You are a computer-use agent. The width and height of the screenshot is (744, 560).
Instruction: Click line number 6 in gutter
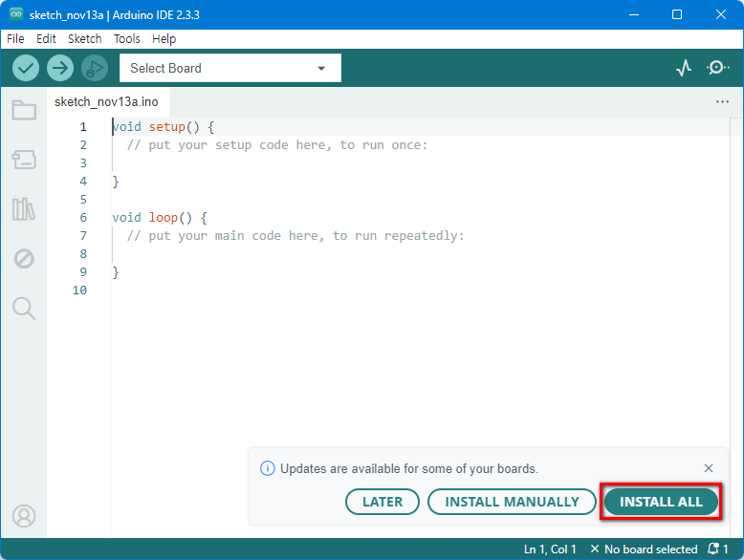pyautogui.click(x=83, y=218)
